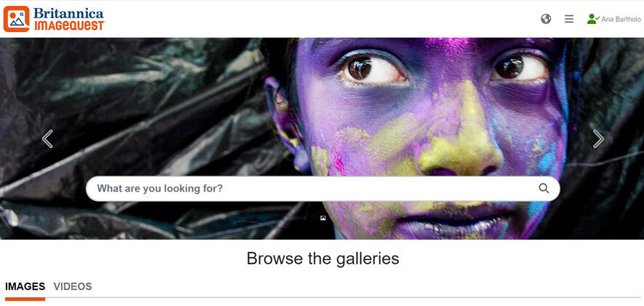Image resolution: width=644 pixels, height=306 pixels.
Task: Click the orange ImageQuest logo icon
Action: (17, 19)
